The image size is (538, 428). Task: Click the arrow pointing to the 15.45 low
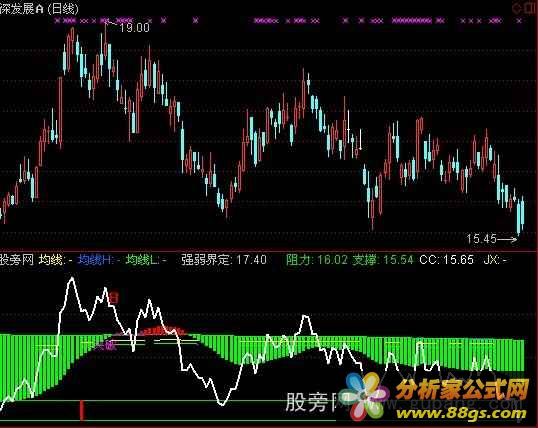coord(507,239)
